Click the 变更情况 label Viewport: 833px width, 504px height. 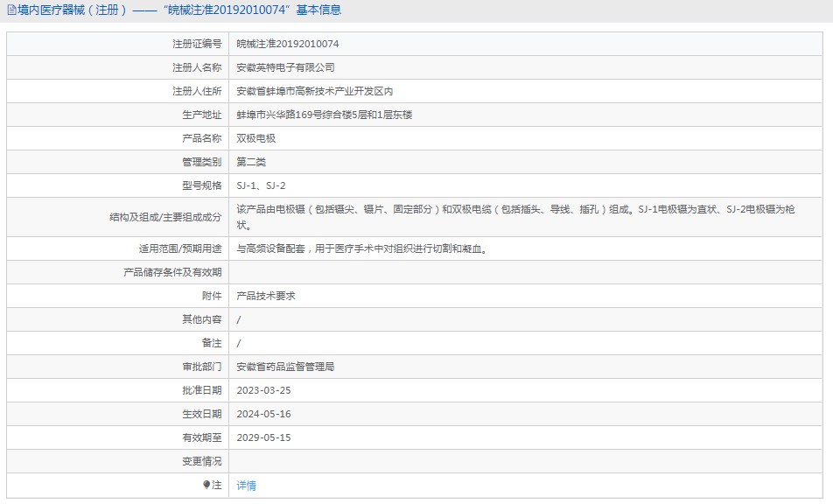pyautogui.click(x=201, y=461)
